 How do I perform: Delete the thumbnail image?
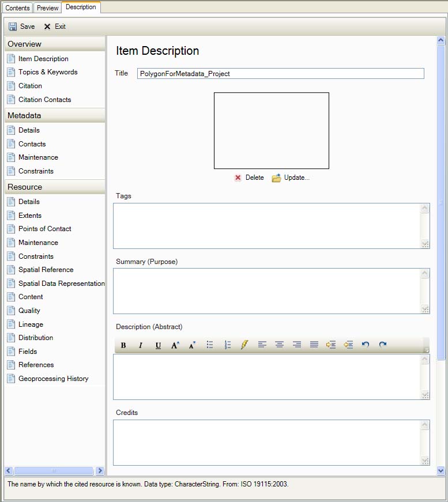pyautogui.click(x=249, y=178)
